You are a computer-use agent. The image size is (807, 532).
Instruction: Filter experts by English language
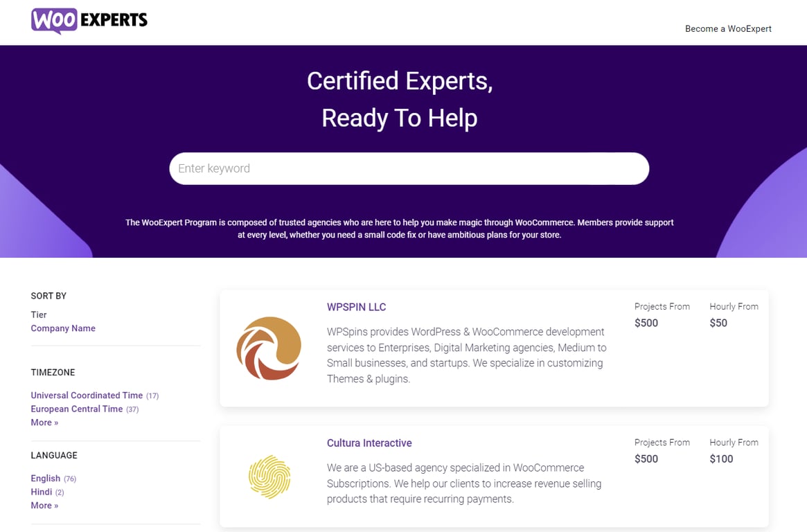click(x=45, y=478)
